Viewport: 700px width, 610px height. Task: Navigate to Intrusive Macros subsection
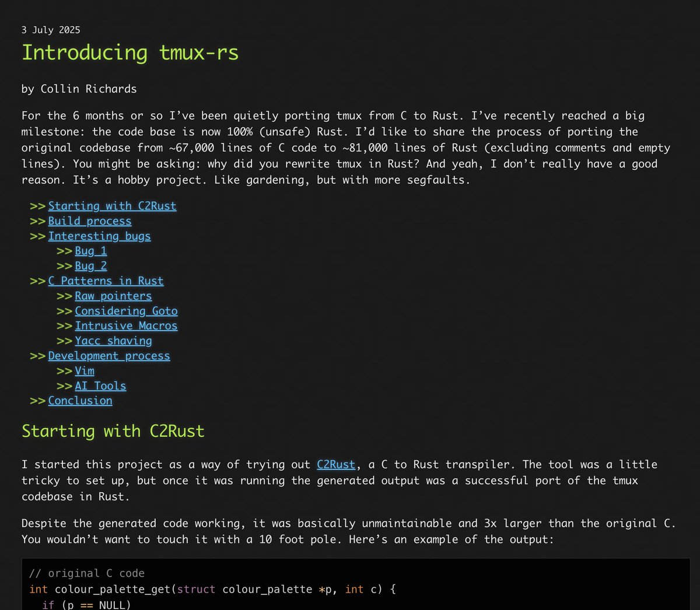pos(126,326)
